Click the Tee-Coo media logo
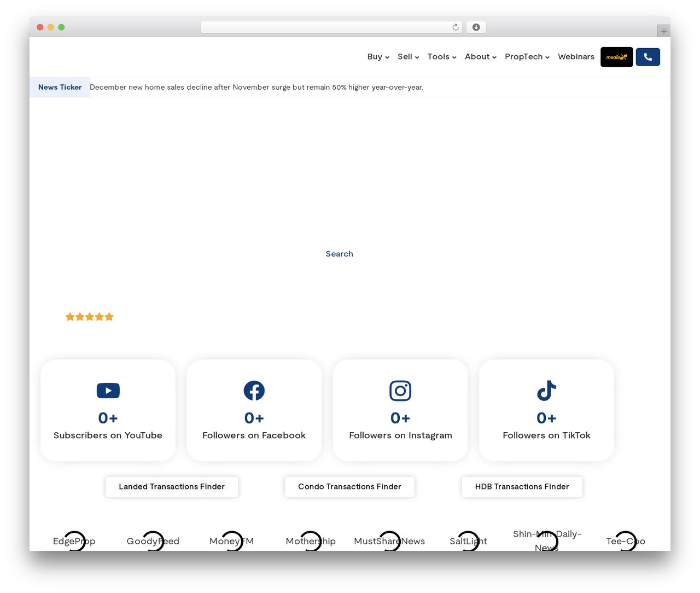This screenshot has width=700, height=593. [x=626, y=541]
